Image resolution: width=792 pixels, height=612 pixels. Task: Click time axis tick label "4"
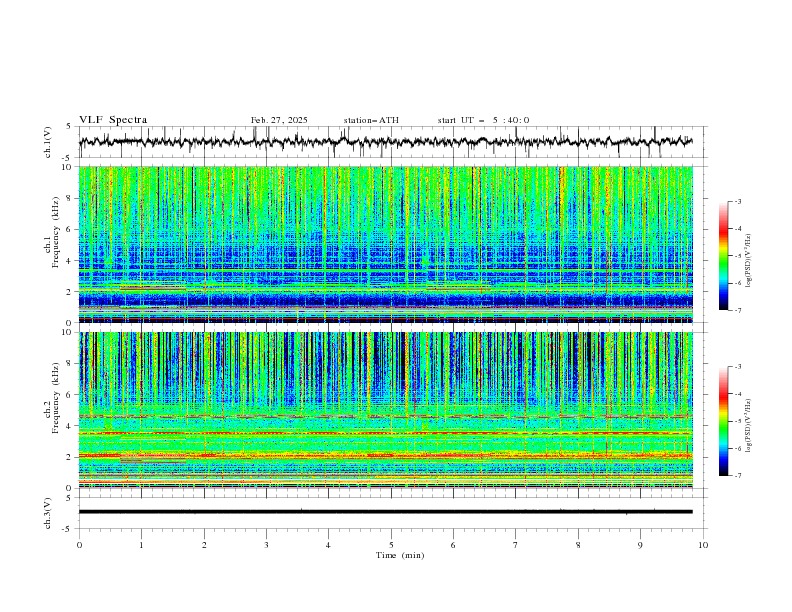click(328, 545)
